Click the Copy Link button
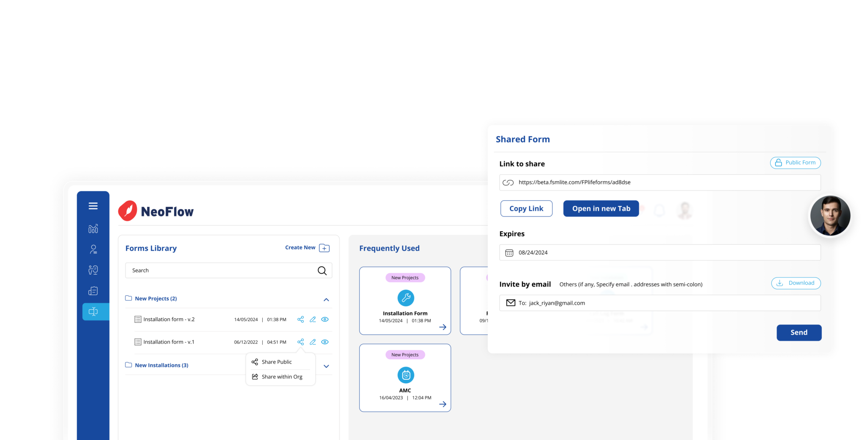Viewport: 868px width, 440px height. 526,209
